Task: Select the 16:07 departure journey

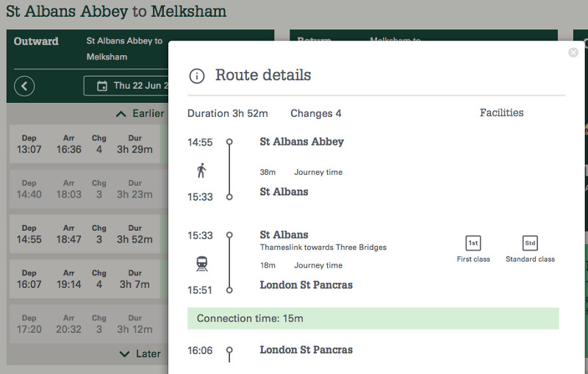Action: pyautogui.click(x=85, y=278)
